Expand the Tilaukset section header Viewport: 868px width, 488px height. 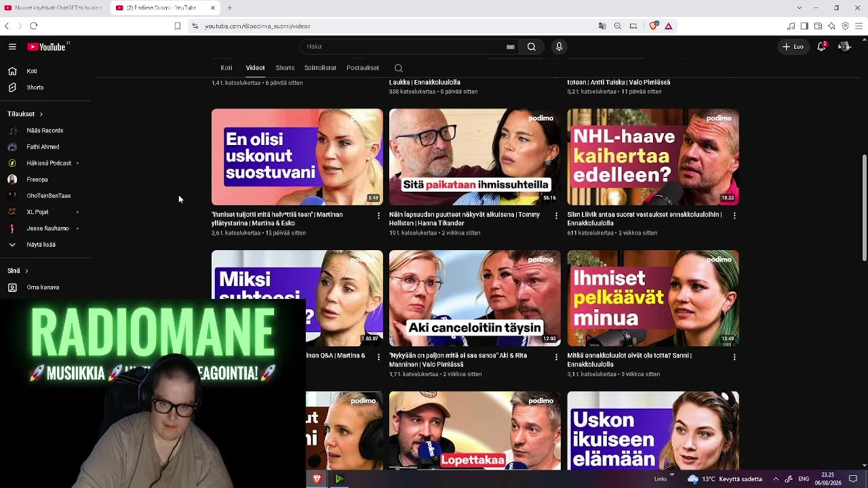coord(25,114)
